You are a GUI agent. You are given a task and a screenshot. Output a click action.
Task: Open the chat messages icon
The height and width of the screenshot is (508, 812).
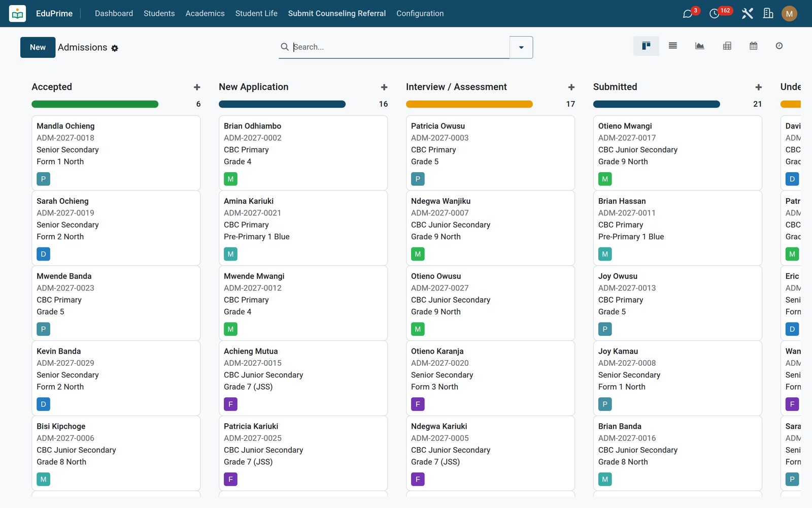[x=688, y=14]
